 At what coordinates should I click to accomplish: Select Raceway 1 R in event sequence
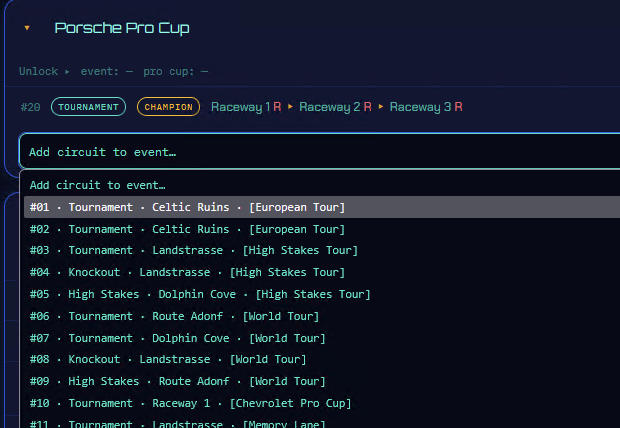click(246, 107)
